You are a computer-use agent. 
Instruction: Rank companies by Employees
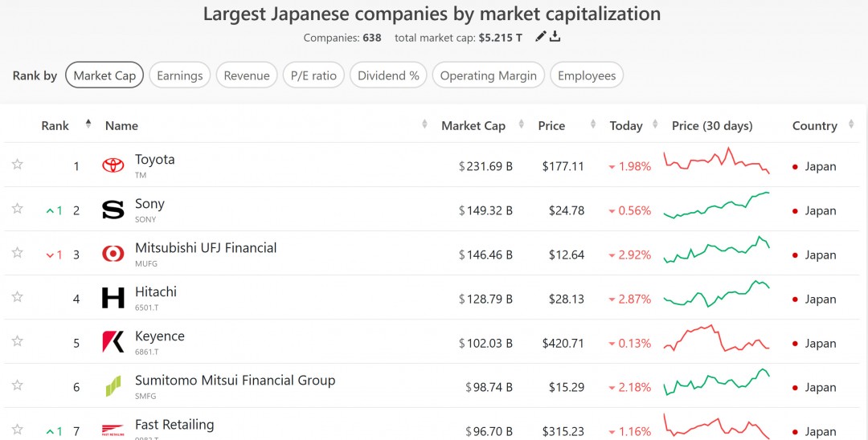[x=587, y=75]
